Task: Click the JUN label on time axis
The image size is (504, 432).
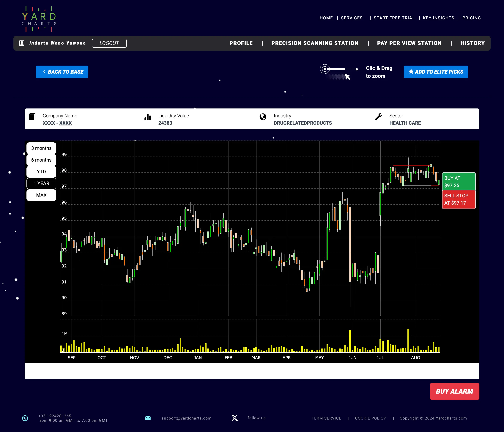Action: tap(352, 358)
